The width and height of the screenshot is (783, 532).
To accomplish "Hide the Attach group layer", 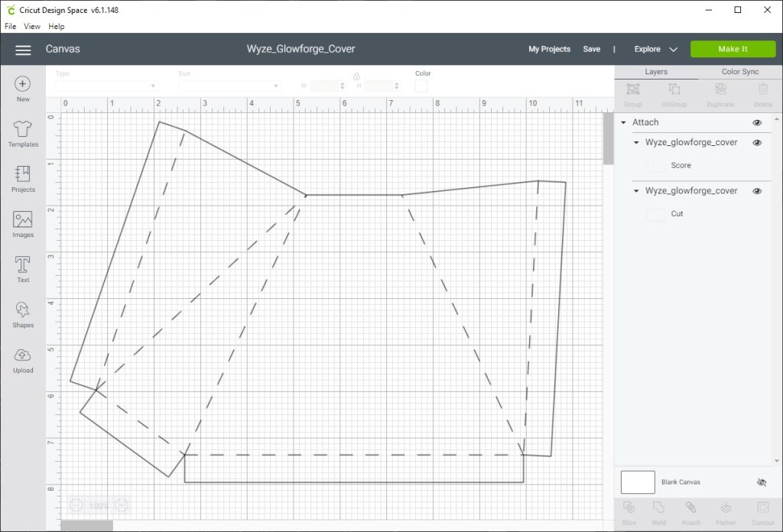I will 757,122.
